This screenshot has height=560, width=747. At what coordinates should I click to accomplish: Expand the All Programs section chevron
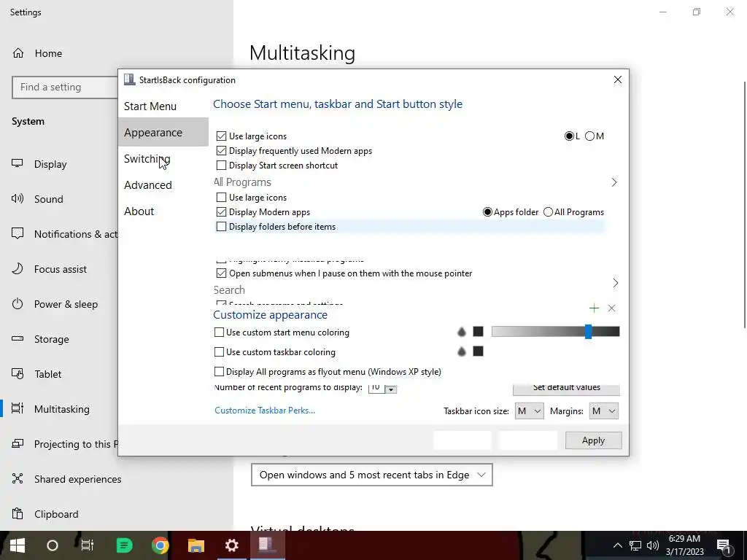614,182
